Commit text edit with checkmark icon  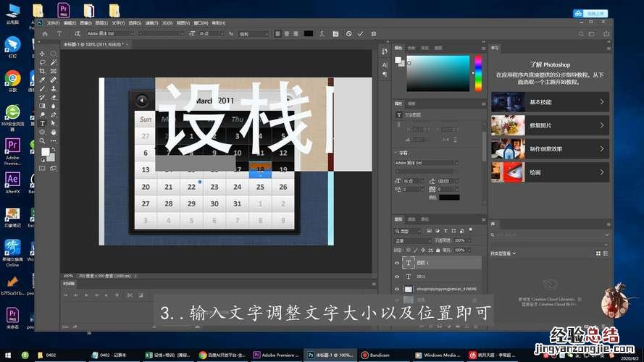tap(360, 33)
